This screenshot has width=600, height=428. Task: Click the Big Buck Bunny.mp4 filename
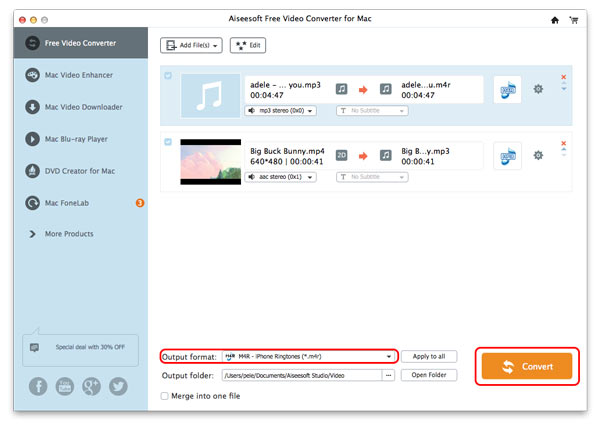287,151
